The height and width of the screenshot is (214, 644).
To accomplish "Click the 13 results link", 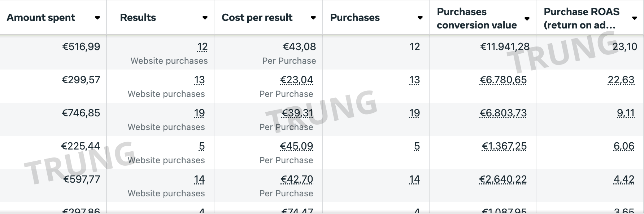I will (199, 80).
